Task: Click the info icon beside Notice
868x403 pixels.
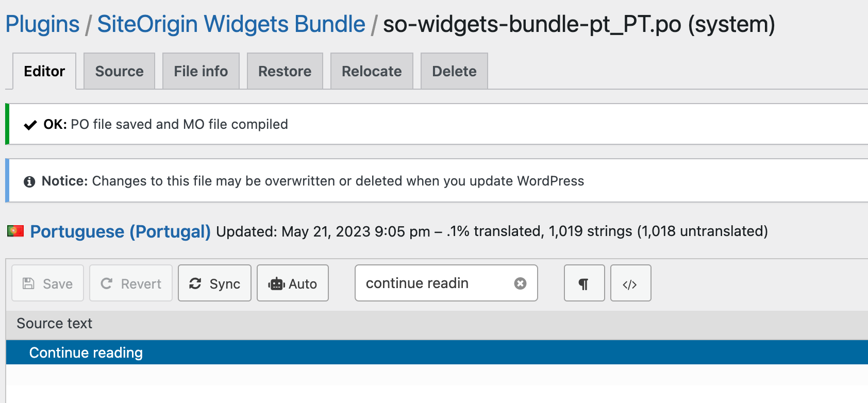Action: click(29, 181)
